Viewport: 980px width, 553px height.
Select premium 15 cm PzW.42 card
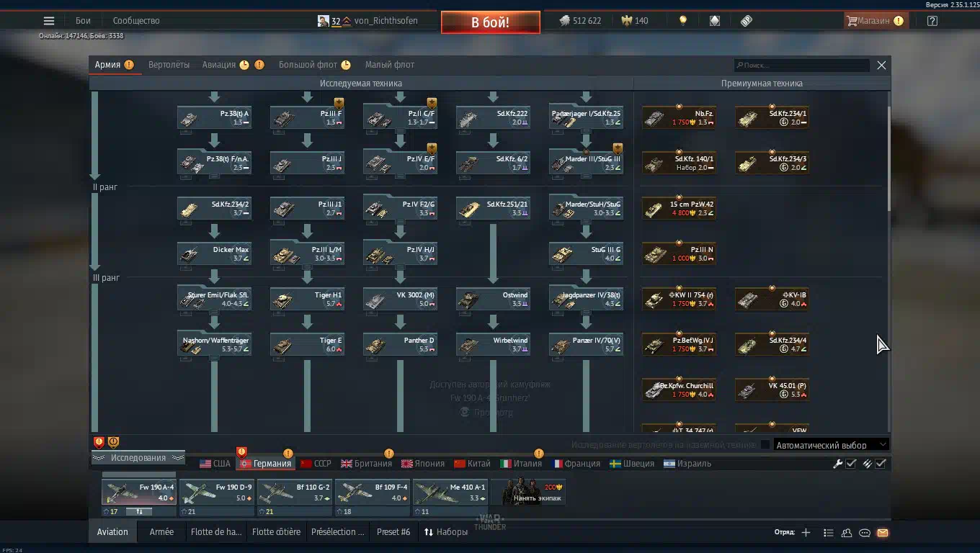tap(679, 208)
